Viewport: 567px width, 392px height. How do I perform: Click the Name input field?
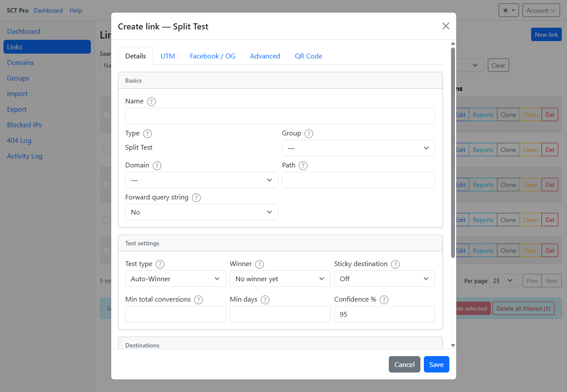click(280, 116)
